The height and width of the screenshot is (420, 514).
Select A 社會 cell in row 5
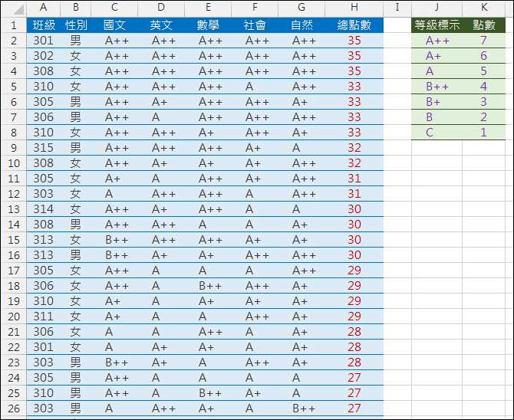click(255, 87)
